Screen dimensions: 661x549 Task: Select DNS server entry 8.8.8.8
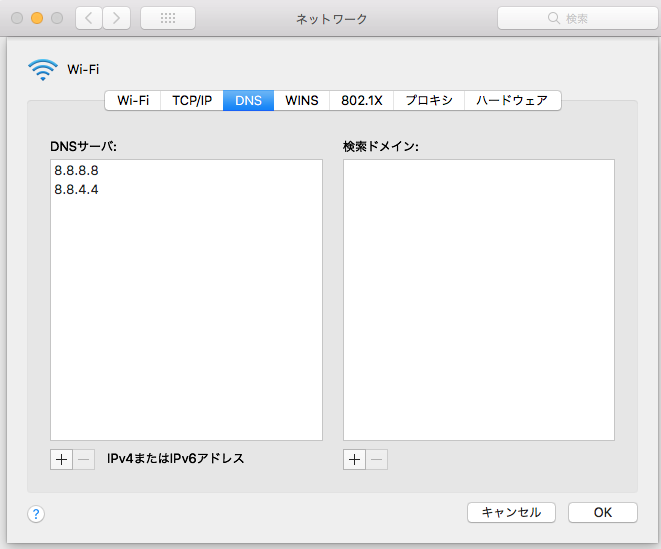76,171
